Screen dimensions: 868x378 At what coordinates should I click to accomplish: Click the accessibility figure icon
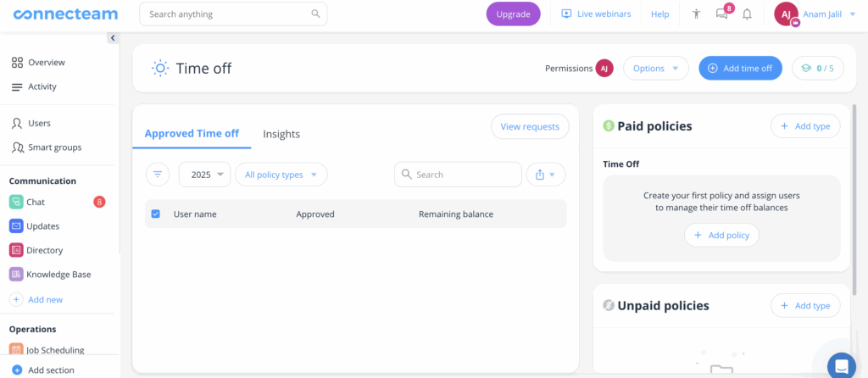(697, 14)
